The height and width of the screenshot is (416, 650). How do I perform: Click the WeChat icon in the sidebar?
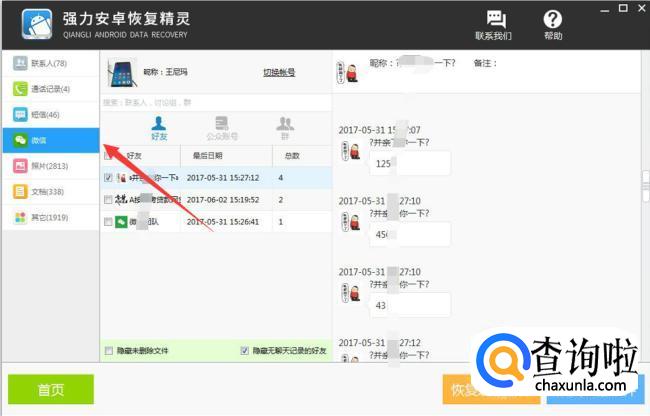tap(20, 140)
